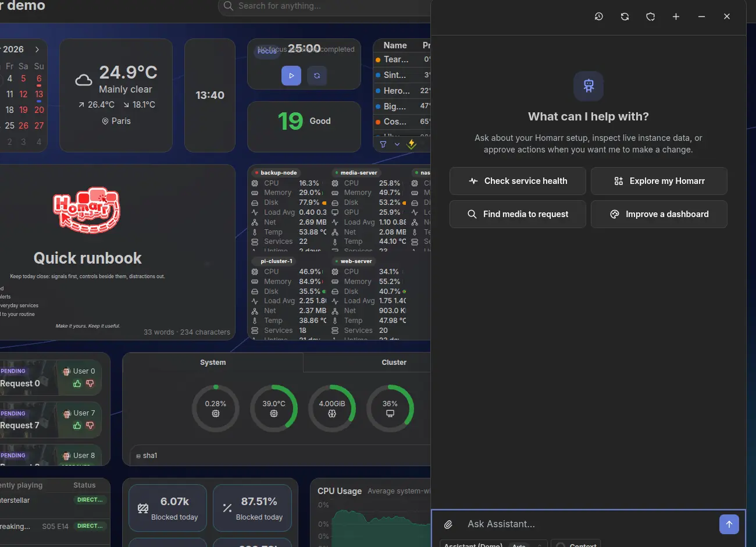Click the 4.00GiB memory gauge

pos(332,408)
